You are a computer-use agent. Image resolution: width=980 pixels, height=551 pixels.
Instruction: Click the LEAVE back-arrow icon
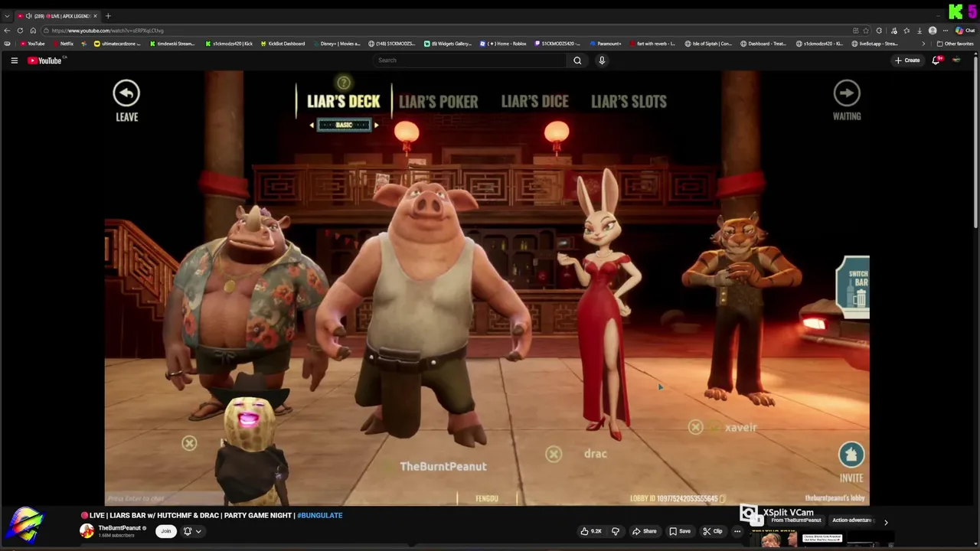pos(126,93)
